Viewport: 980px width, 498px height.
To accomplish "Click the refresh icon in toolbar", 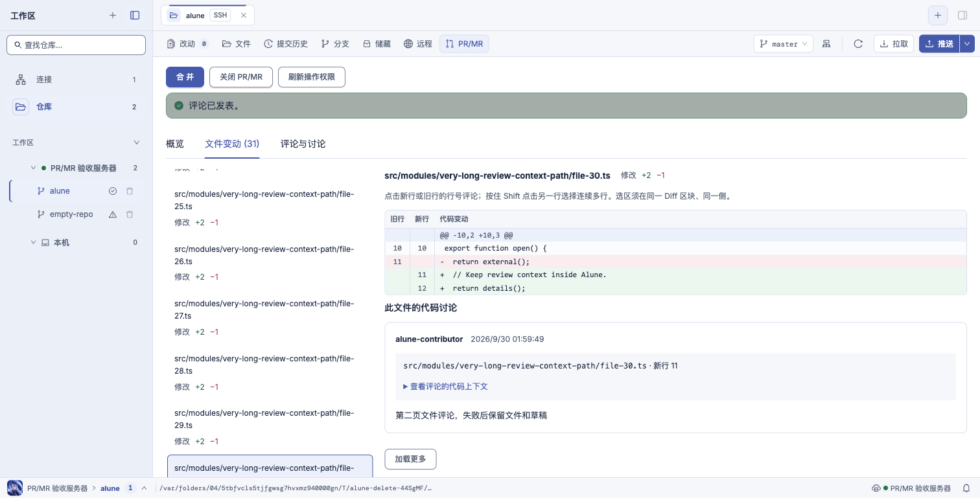I will pos(858,44).
